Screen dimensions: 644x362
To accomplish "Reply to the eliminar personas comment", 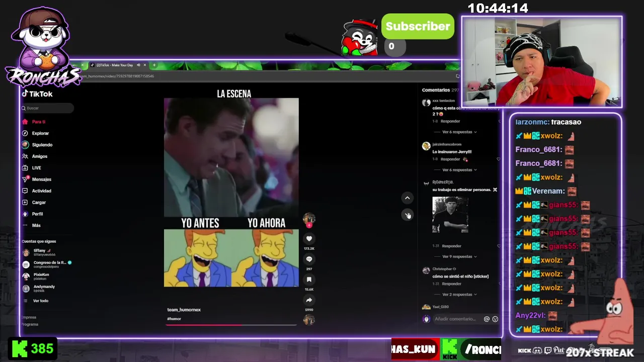I will [451, 246].
